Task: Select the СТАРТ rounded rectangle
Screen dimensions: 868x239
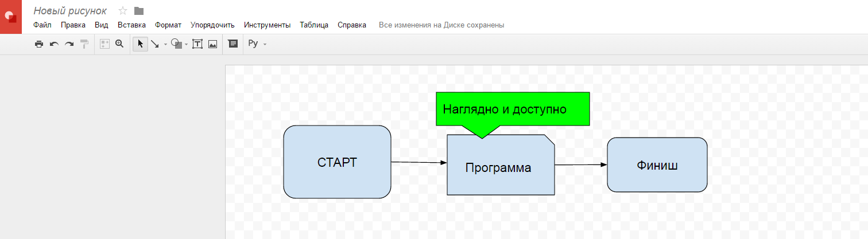Action: coord(337,162)
